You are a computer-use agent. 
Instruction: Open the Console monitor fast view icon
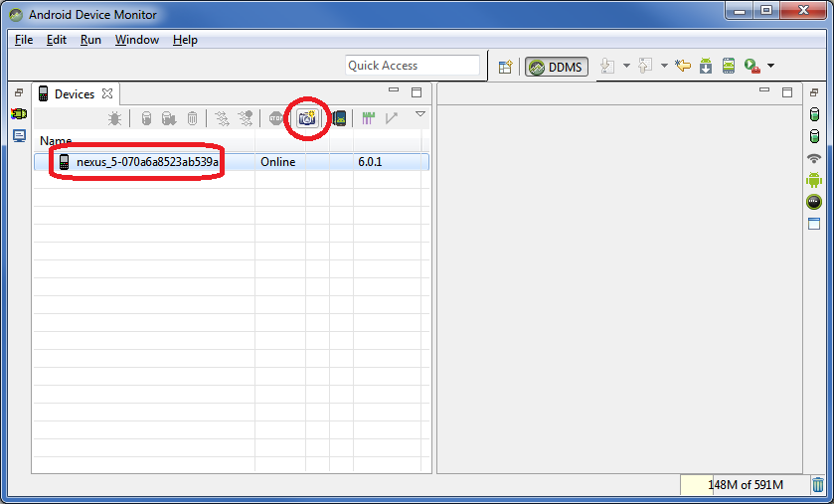coord(19,136)
